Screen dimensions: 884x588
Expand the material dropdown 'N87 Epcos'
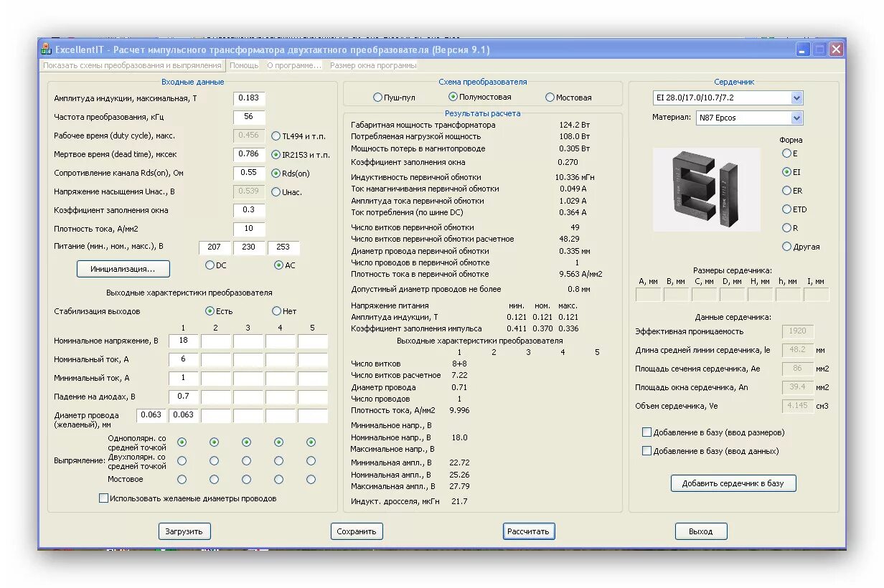(x=796, y=118)
